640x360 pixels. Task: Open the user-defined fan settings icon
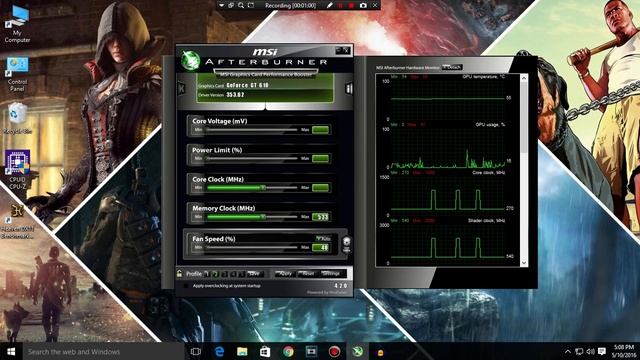click(x=346, y=244)
